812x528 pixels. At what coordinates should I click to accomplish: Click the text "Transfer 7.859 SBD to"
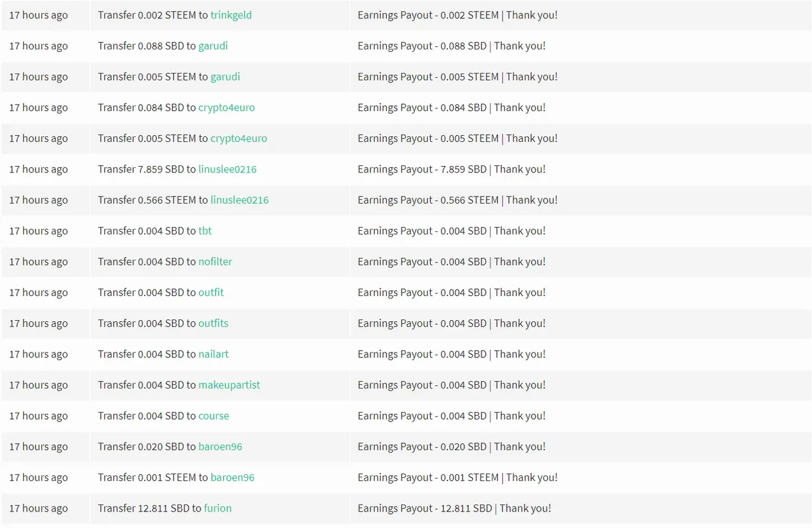tap(147, 169)
